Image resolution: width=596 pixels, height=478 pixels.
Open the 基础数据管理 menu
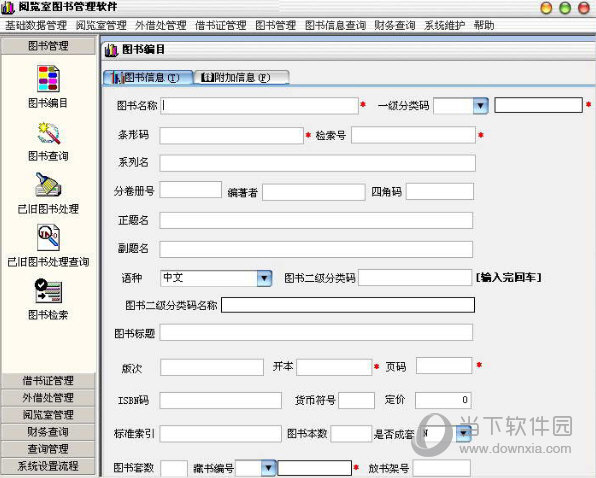tap(36, 25)
